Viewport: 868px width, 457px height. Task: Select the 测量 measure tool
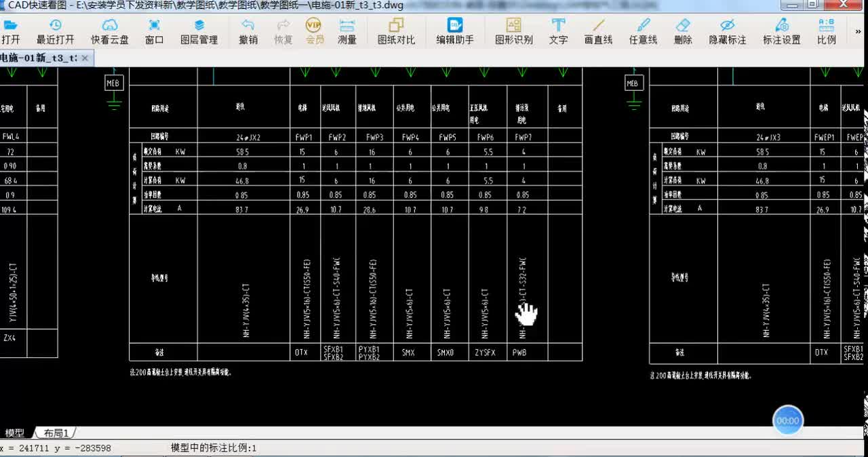tap(347, 32)
